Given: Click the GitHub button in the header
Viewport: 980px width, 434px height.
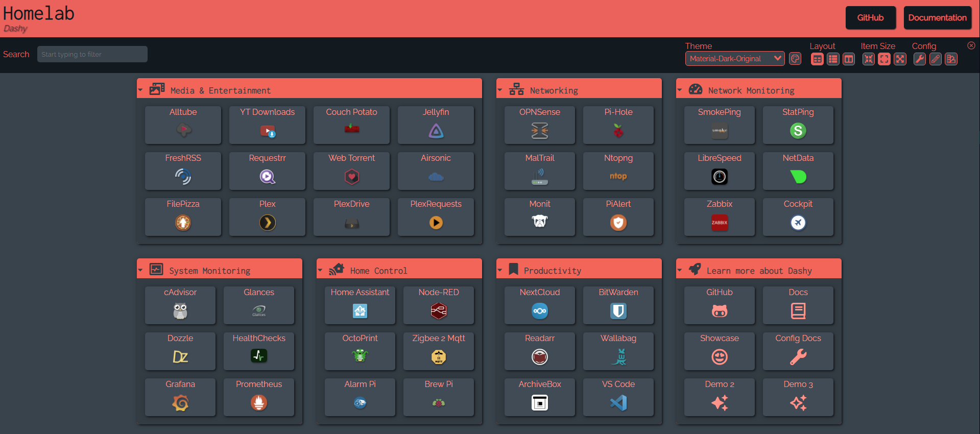Looking at the screenshot, I should pos(870,18).
